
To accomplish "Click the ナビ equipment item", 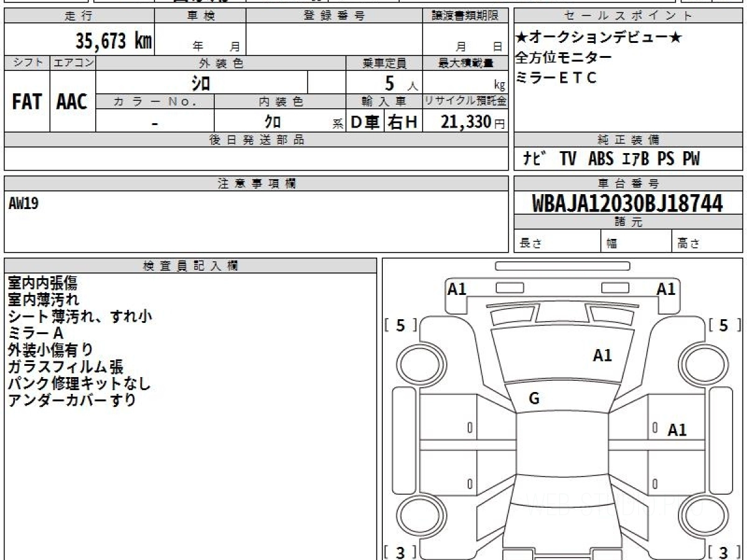I will click(x=534, y=159).
